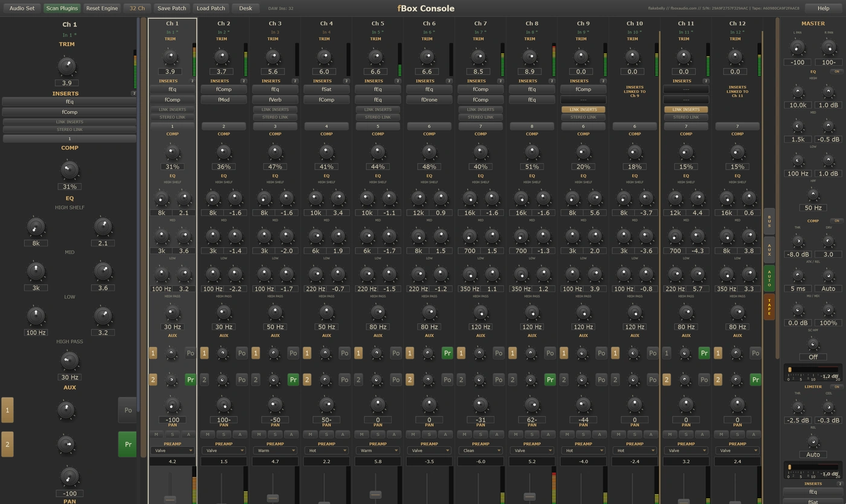The height and width of the screenshot is (504, 846).
Task: Click the bus assignment button 8 on Ch 8
Action: click(532, 126)
